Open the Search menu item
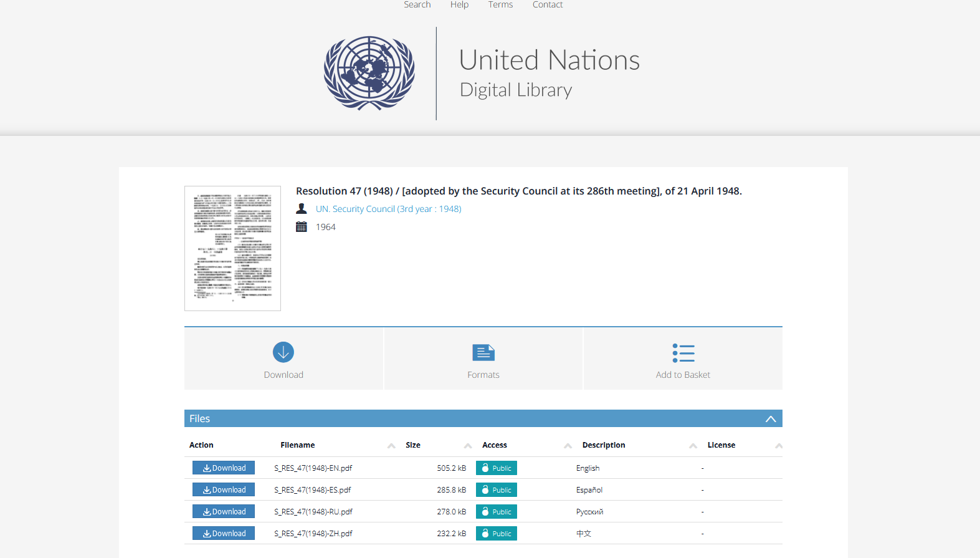The height and width of the screenshot is (558, 980). pyautogui.click(x=417, y=5)
